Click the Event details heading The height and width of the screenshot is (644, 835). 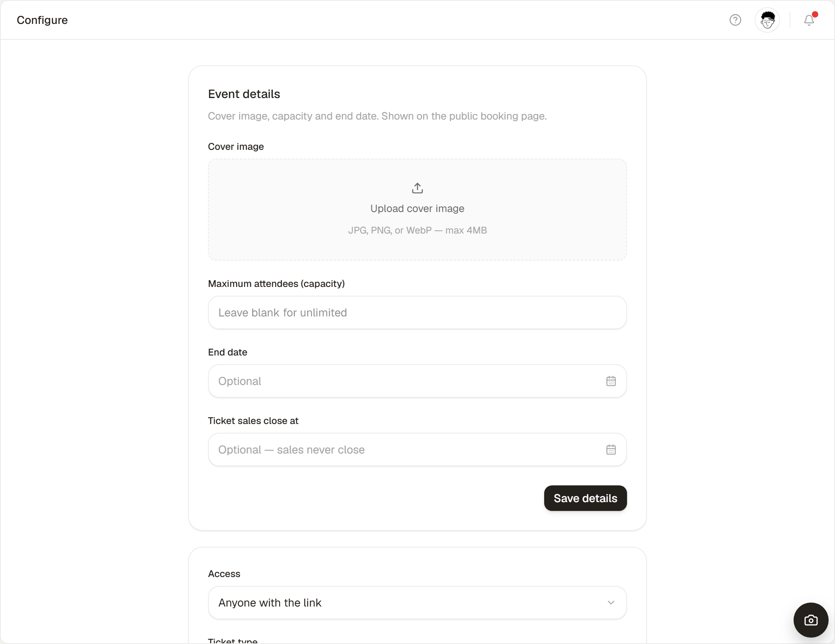[244, 94]
